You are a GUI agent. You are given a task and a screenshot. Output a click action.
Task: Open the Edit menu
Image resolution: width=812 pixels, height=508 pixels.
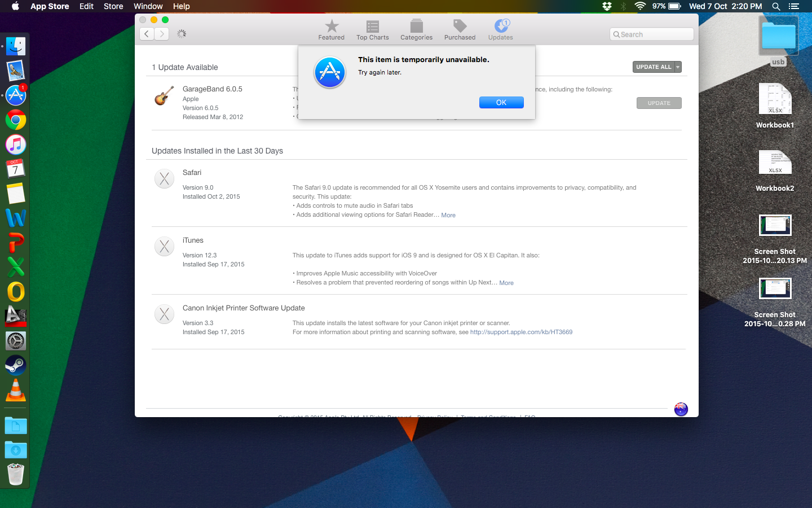pyautogui.click(x=86, y=6)
